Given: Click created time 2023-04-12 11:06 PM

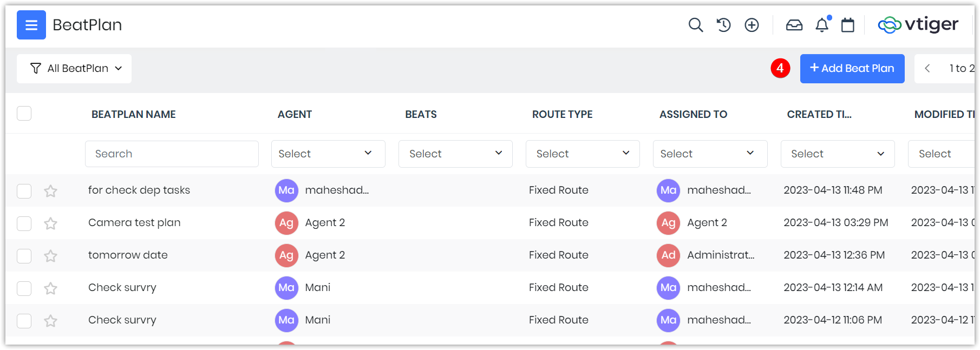Looking at the screenshot, I should point(833,320).
